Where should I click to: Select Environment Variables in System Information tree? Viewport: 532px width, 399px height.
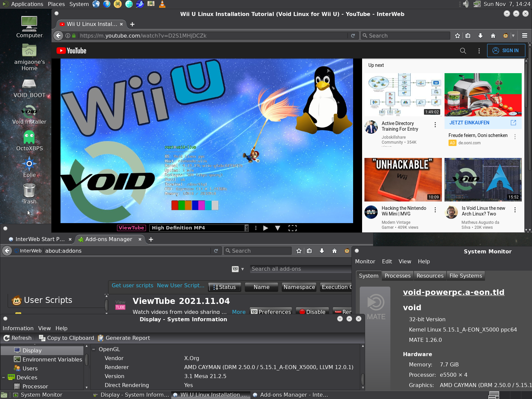tap(48, 359)
